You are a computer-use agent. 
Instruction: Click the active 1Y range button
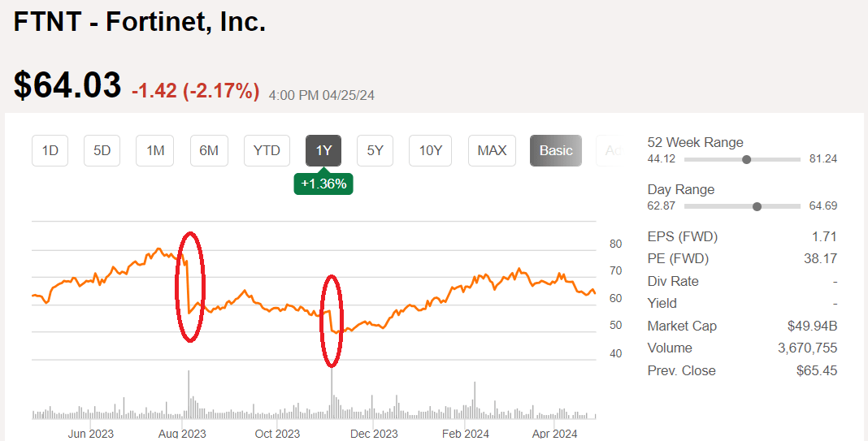click(323, 150)
